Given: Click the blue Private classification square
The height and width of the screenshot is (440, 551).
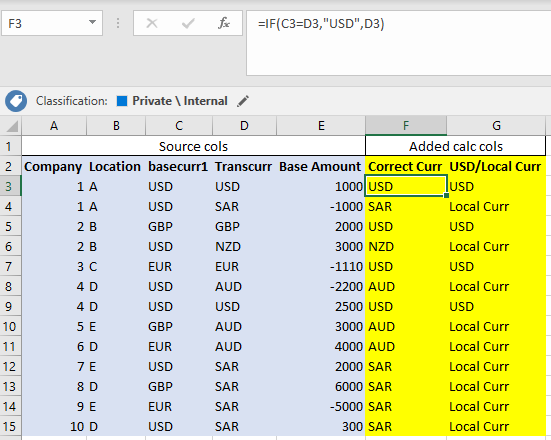Looking at the screenshot, I should coord(122,101).
